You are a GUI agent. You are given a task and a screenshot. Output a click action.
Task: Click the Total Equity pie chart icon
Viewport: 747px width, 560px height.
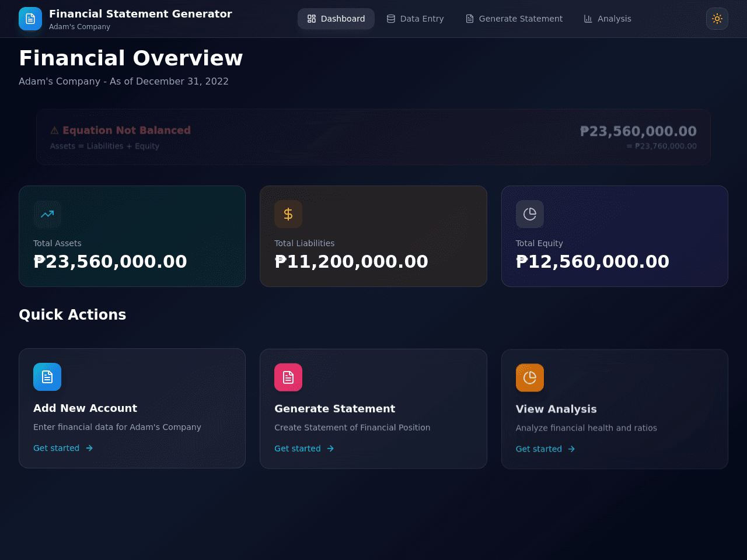(x=530, y=214)
